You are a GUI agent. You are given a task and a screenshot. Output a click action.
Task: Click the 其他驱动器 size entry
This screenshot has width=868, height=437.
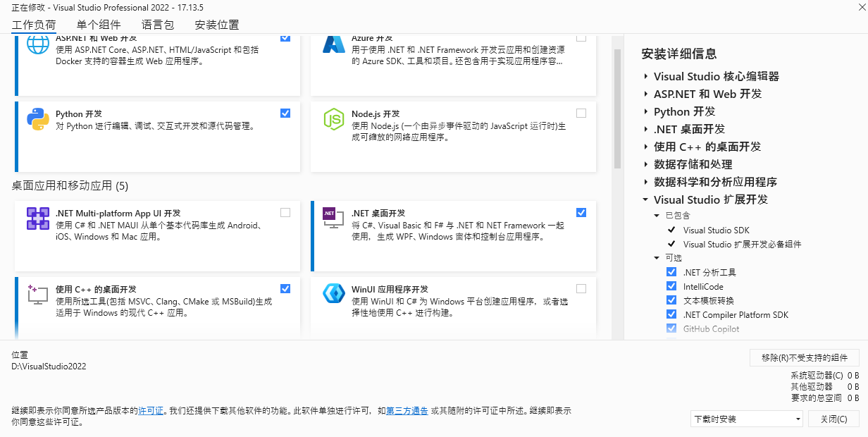pos(824,386)
